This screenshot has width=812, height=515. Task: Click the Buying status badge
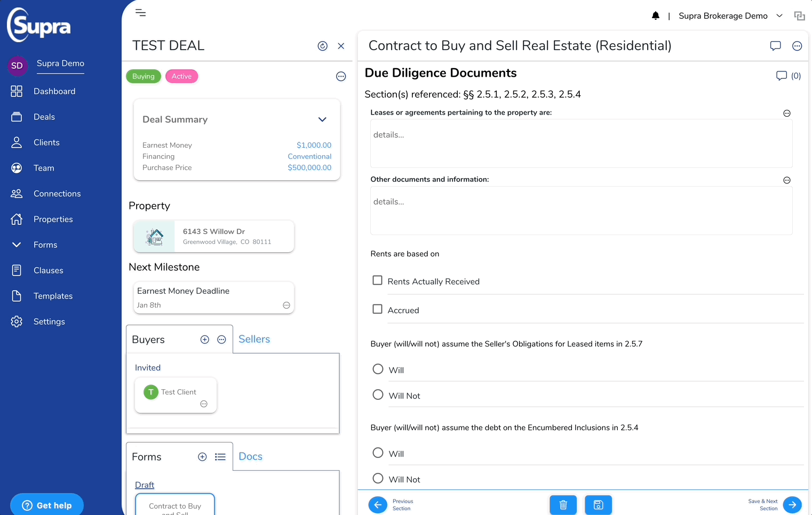coord(144,76)
